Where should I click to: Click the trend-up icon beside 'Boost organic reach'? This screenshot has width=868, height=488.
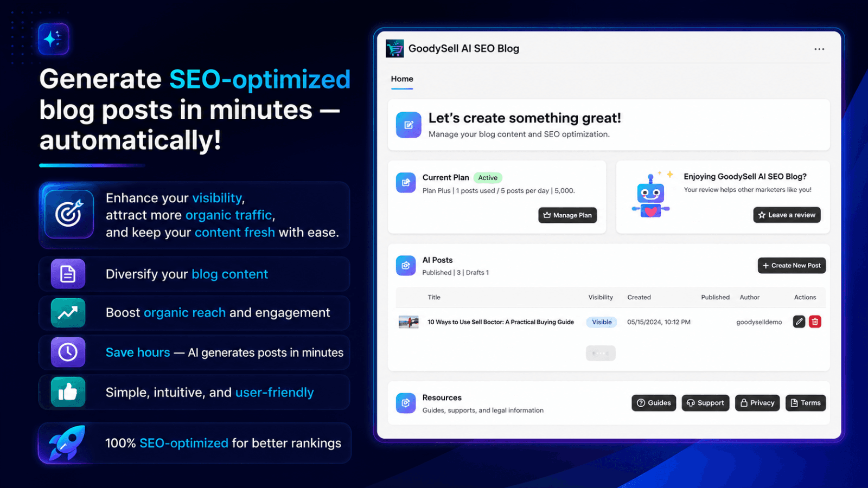click(68, 313)
